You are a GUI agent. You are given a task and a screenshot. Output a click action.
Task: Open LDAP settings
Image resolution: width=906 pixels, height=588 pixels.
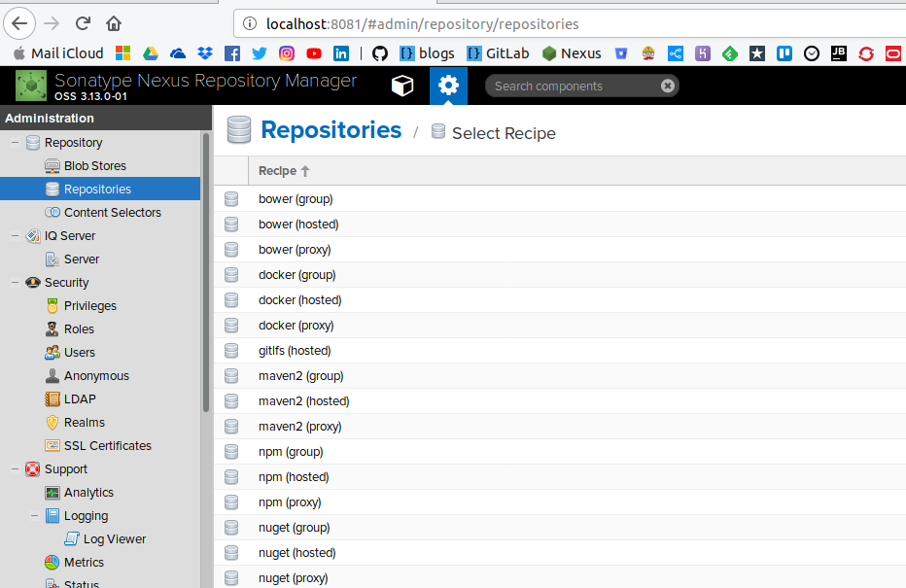pos(100,399)
